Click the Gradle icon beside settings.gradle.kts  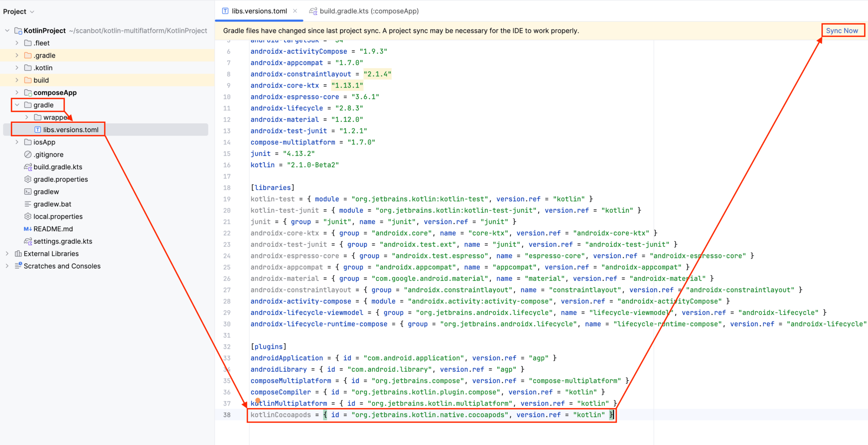(28, 241)
